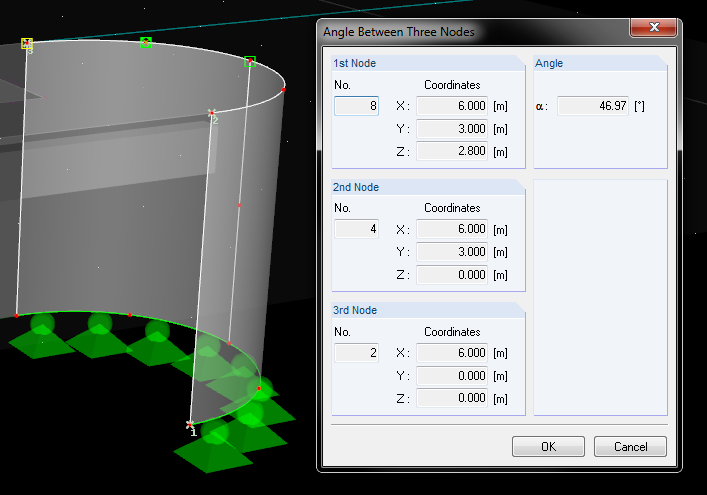Select the green-highlighted node at top middle of arc
707x495 pixels.
tap(146, 42)
